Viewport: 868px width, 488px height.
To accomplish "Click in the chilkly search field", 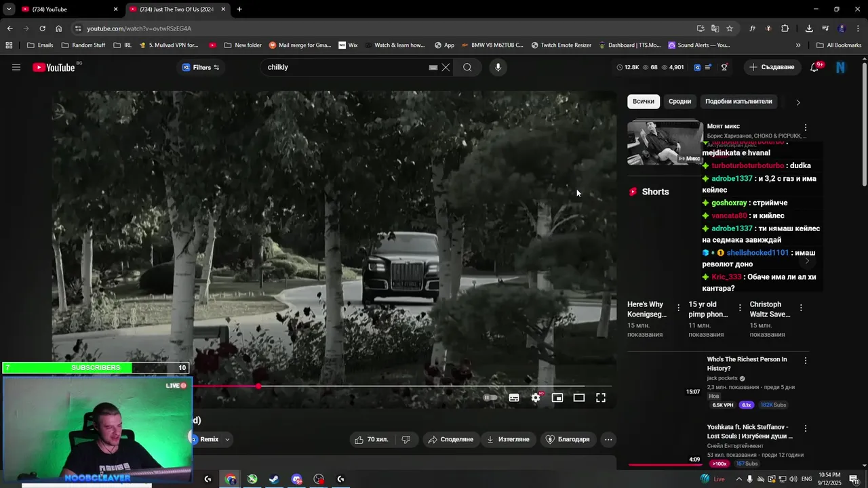I will 346,67.
